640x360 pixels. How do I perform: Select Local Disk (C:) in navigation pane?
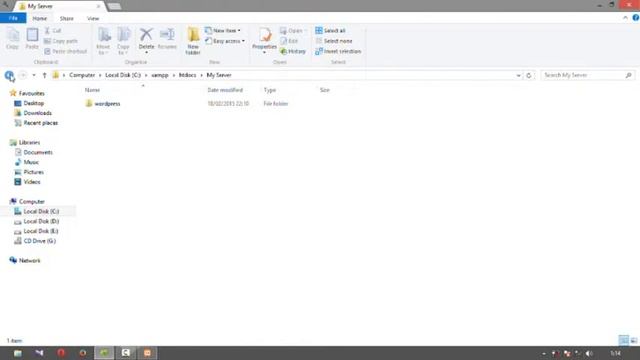37,211
